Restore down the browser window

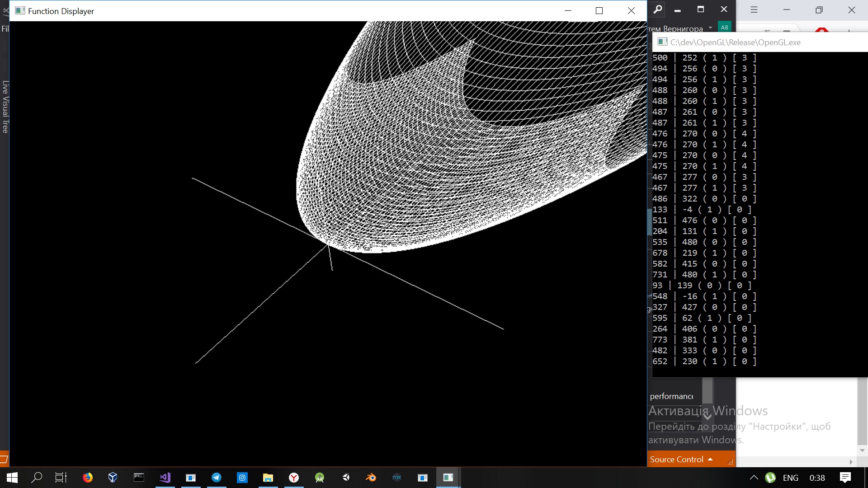point(819,9)
